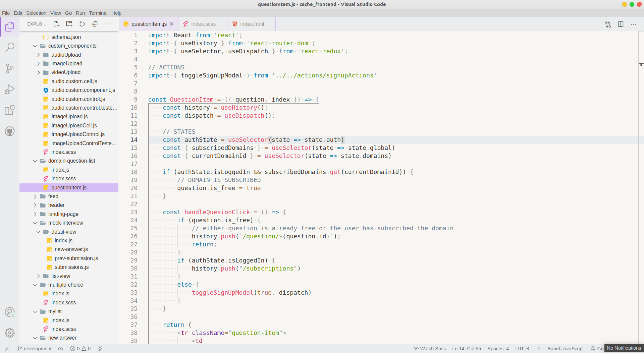This screenshot has height=353, width=644.
Task: Open the Extensions view
Action: 10,110
